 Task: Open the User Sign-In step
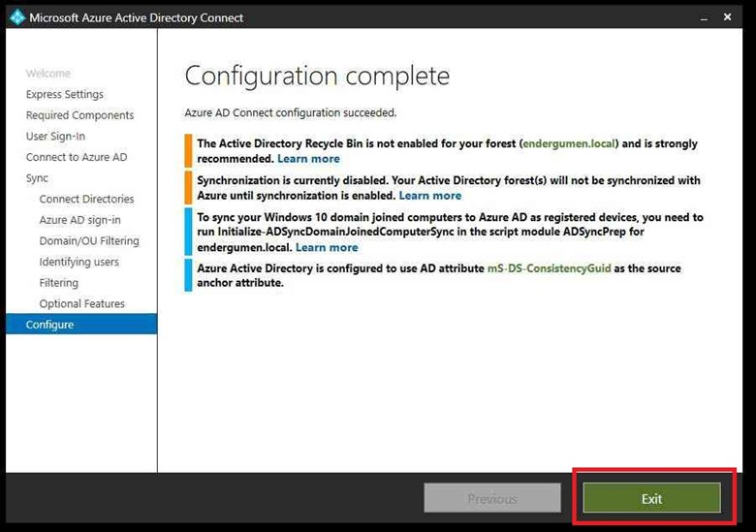pyautogui.click(x=55, y=137)
